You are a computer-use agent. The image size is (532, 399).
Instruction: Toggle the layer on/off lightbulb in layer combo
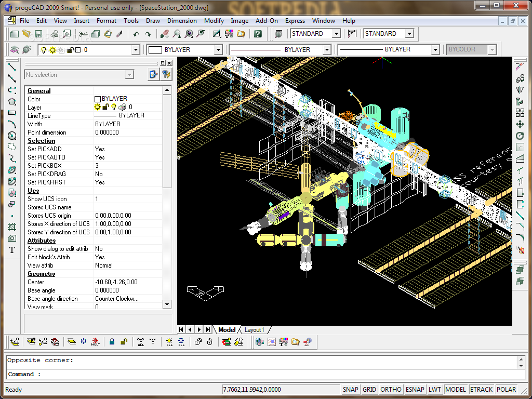pos(44,50)
